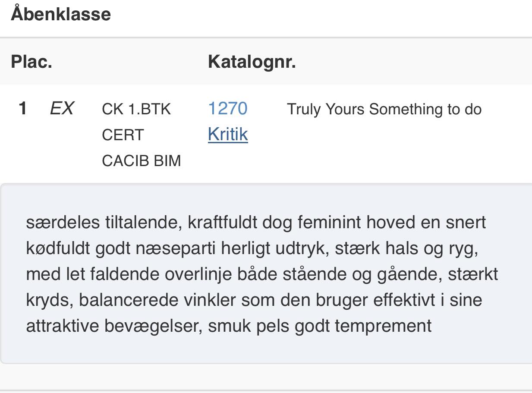
Task: Toggle the Kritik link
Action: click(x=228, y=134)
